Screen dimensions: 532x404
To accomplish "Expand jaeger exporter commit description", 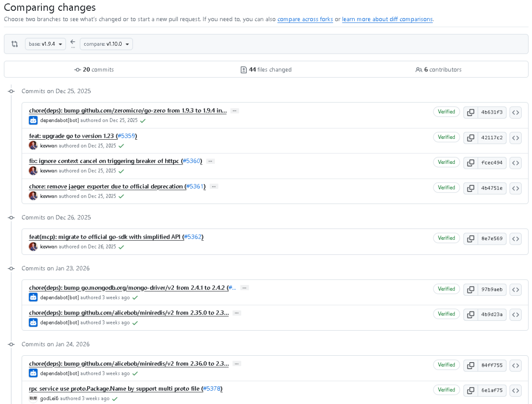I will point(214,186).
